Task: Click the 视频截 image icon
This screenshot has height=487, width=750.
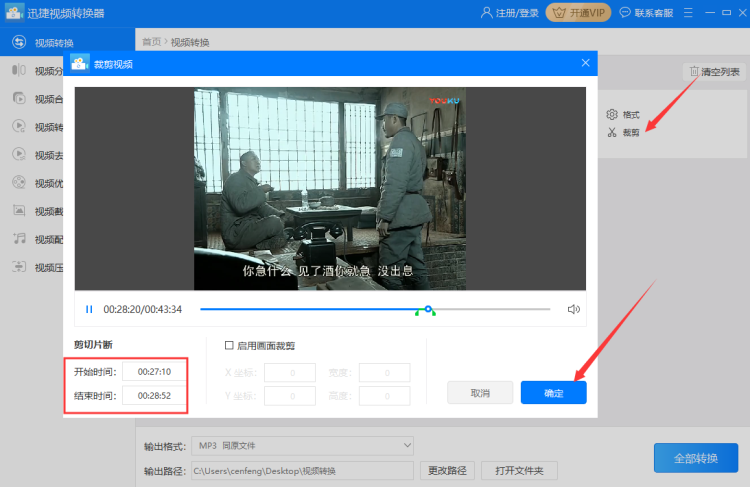Action: 19,210
